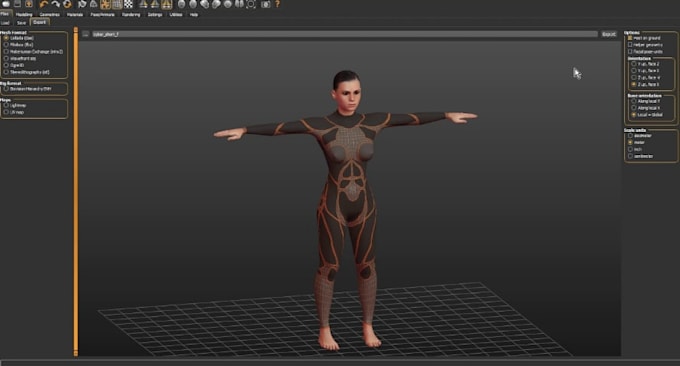Select Along local Y bone orientation
This screenshot has height=366, width=680.
click(645, 101)
